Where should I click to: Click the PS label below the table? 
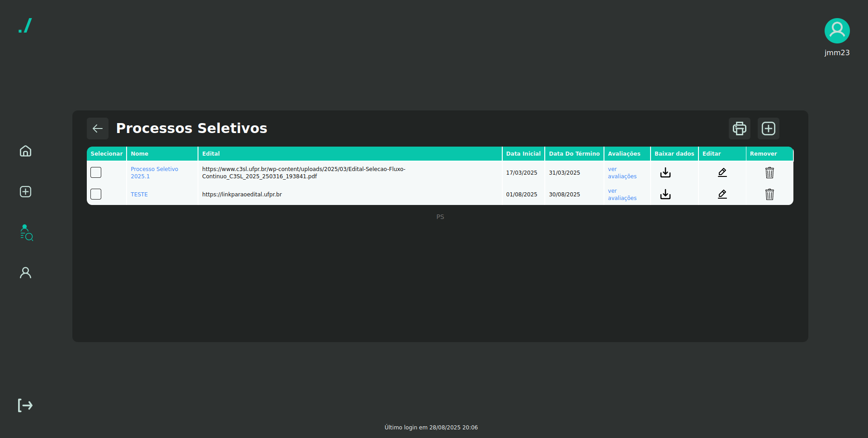pos(440,217)
